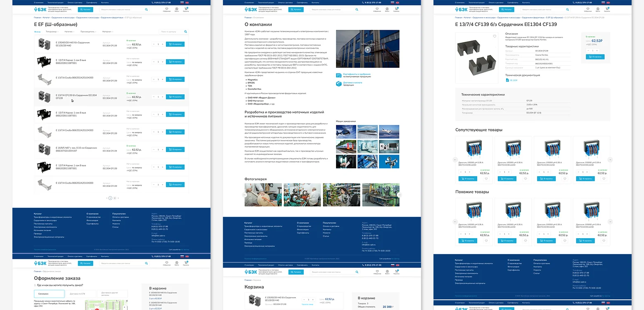Advance the Похожие товары carousel with its right arrow

pos(610,222)
